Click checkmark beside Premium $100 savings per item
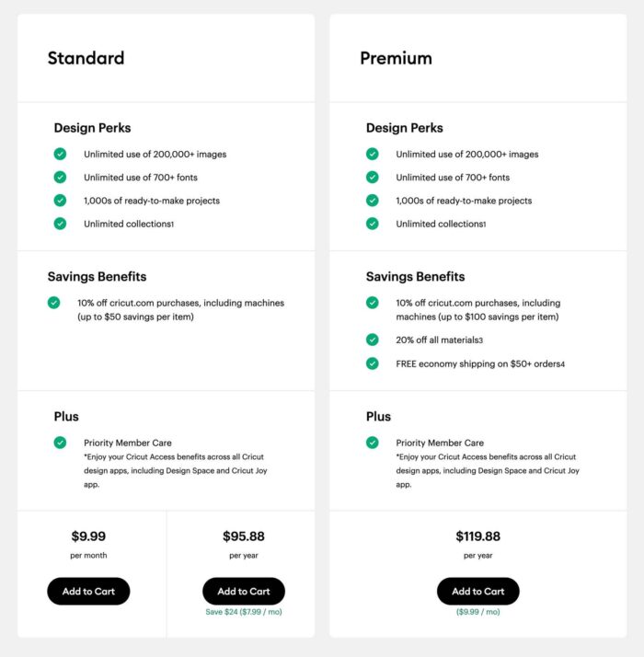 pos(372,303)
